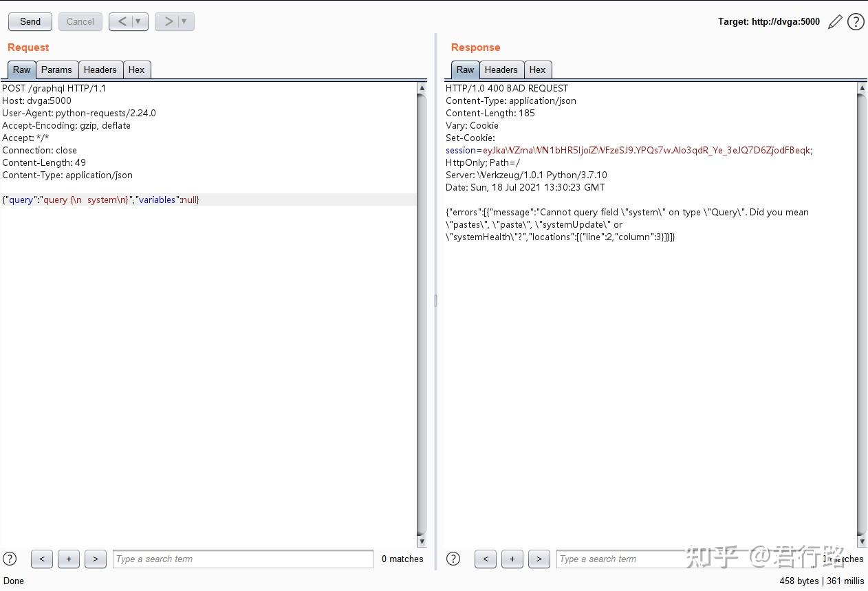The height and width of the screenshot is (591, 868).
Task: Click the 'HTTP/1.0 400 BAD REQUEST' status line
Action: (x=507, y=88)
